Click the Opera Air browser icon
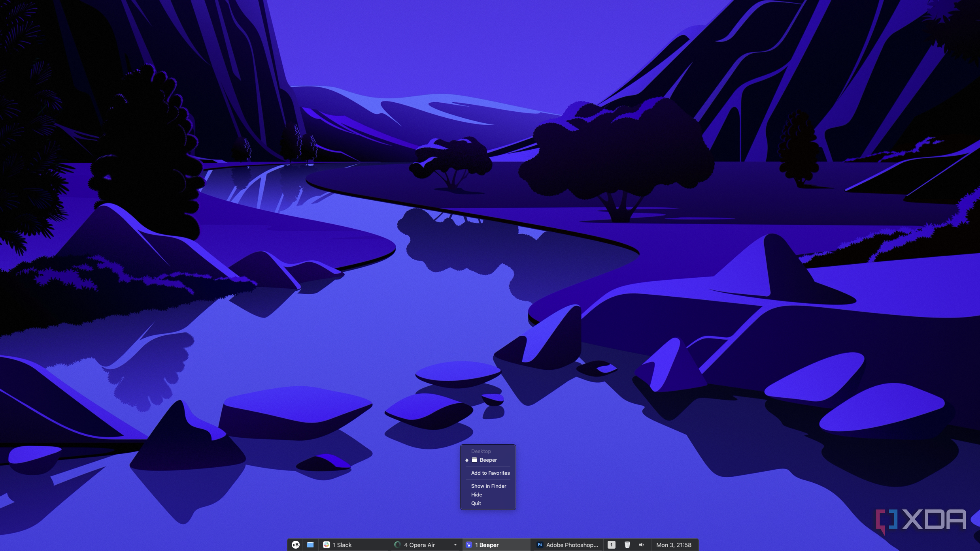 (397, 545)
